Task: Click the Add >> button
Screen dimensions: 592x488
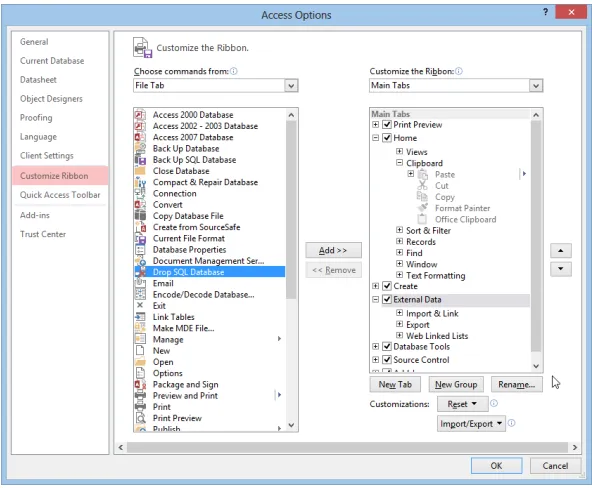Action: 333,250
